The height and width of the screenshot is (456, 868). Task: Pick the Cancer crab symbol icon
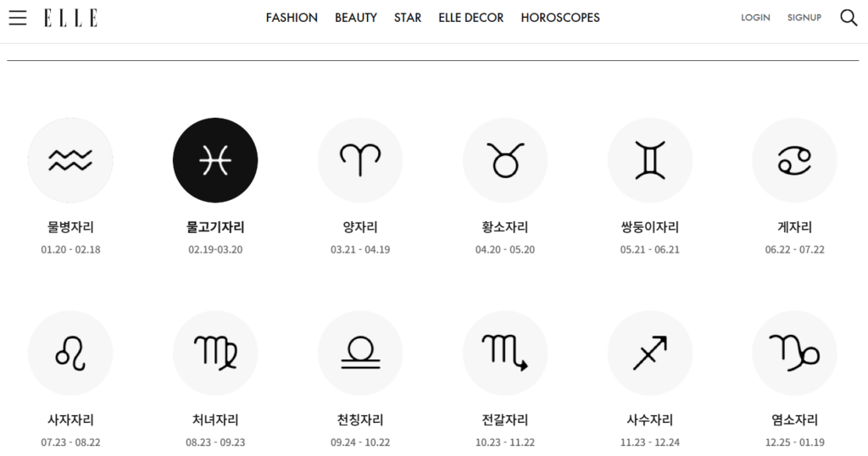(794, 160)
